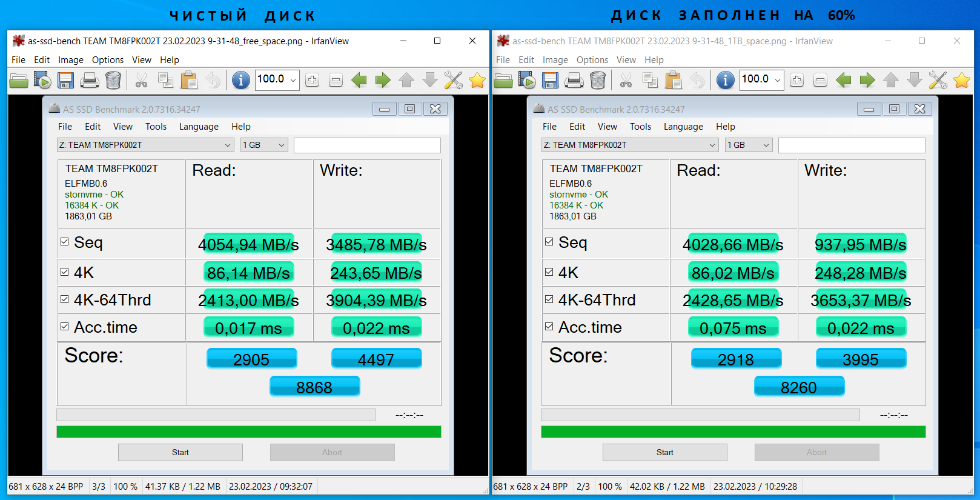Toggle Seq checkbox in the free_space benchmark
Screen dimensions: 980x500
tap(65, 241)
